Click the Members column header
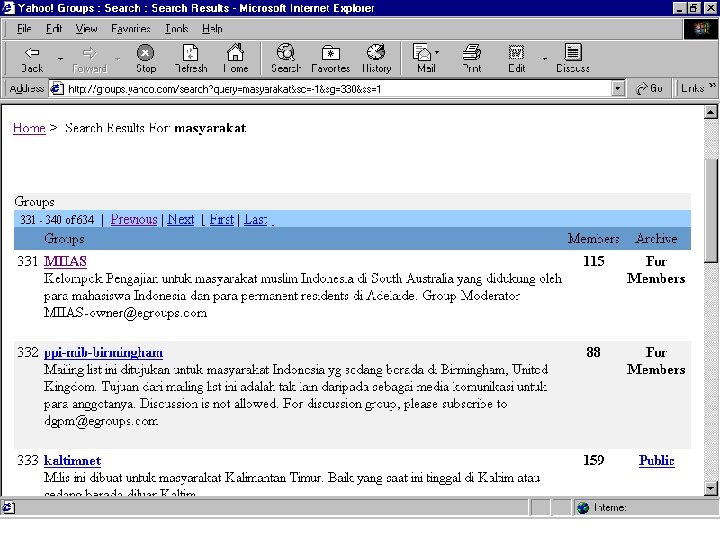This screenshot has height=540, width=720. (593, 239)
